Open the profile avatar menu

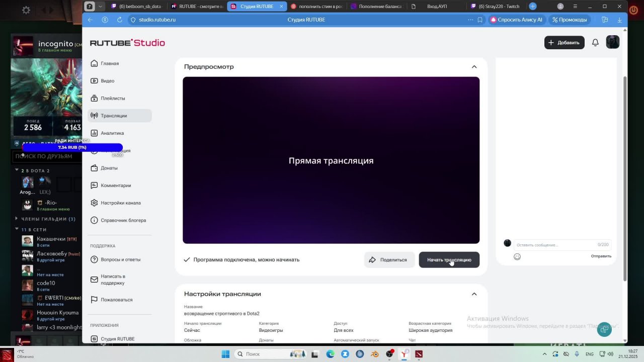(612, 42)
